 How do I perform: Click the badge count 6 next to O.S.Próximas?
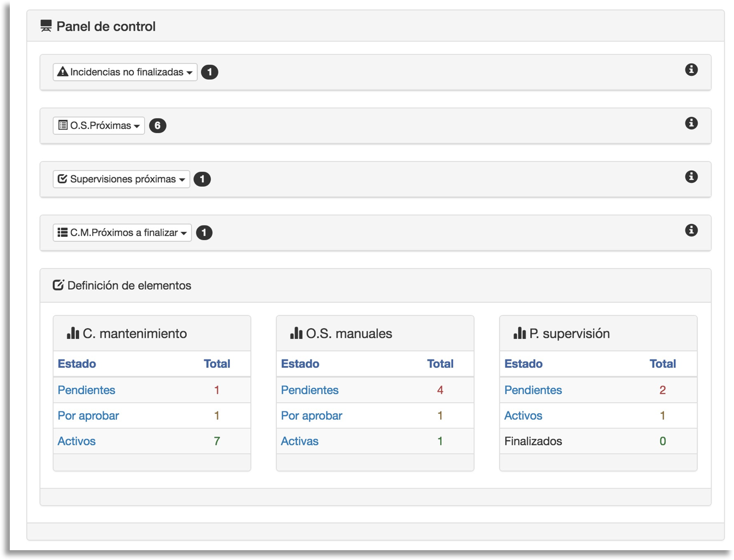[x=158, y=126]
